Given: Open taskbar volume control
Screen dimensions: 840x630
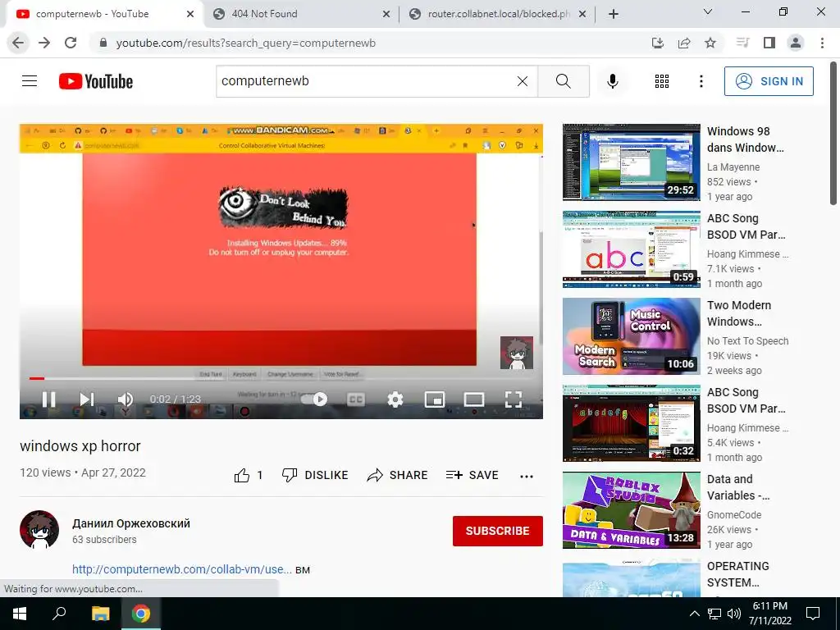Looking at the screenshot, I should point(734,614).
